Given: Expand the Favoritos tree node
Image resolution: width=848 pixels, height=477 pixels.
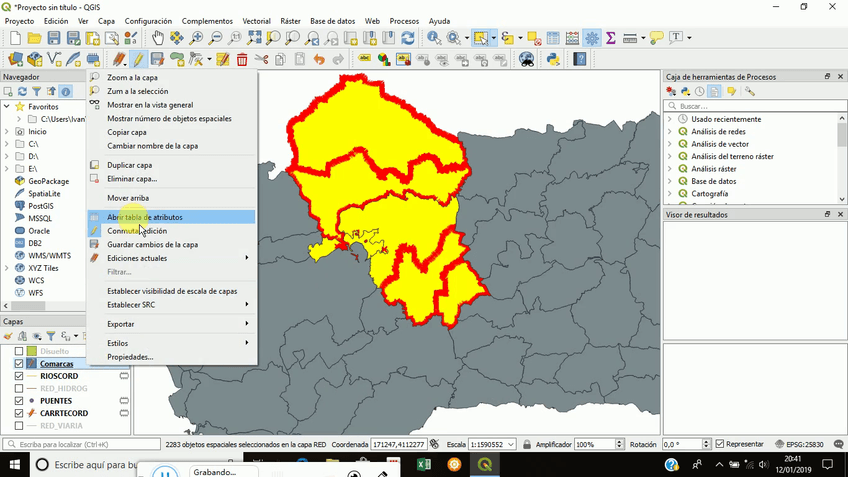Looking at the screenshot, I should pyautogui.click(x=7, y=106).
